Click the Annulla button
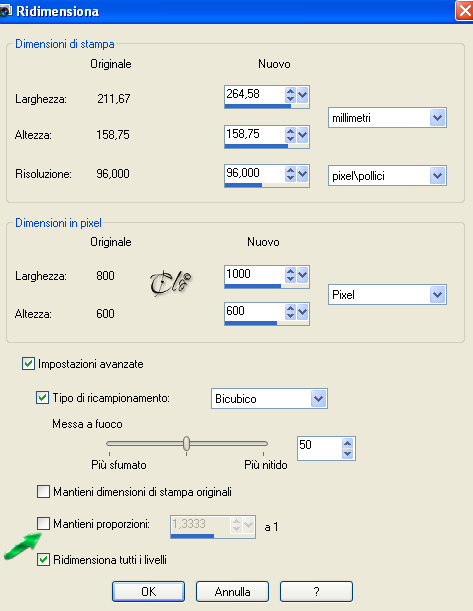This screenshot has height=611, width=473. (x=232, y=592)
